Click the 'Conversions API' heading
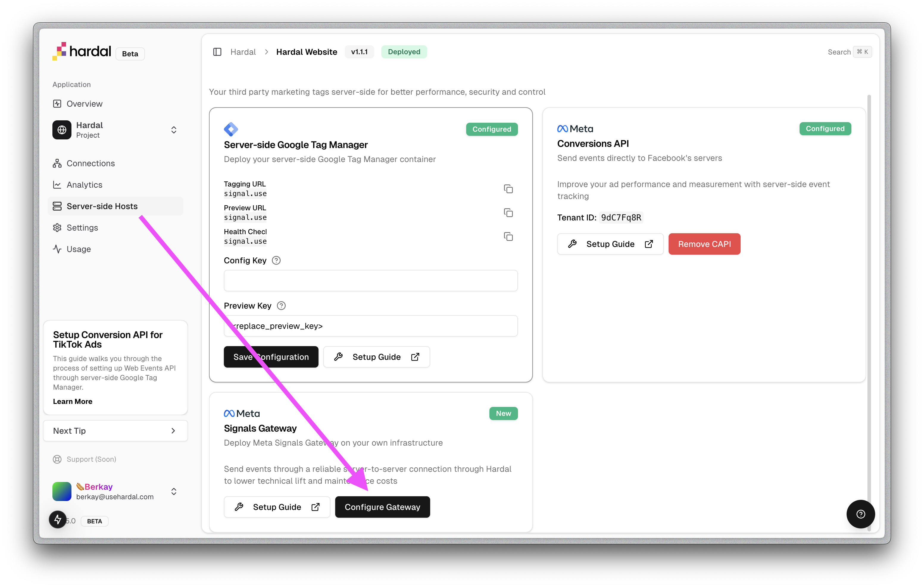924x588 pixels. 593,144
